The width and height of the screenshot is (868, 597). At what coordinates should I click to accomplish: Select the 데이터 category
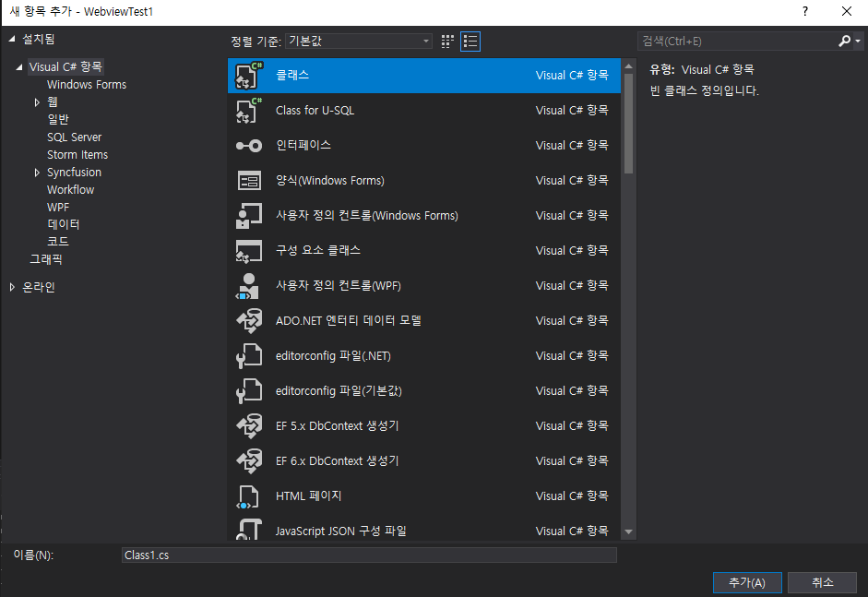click(64, 224)
